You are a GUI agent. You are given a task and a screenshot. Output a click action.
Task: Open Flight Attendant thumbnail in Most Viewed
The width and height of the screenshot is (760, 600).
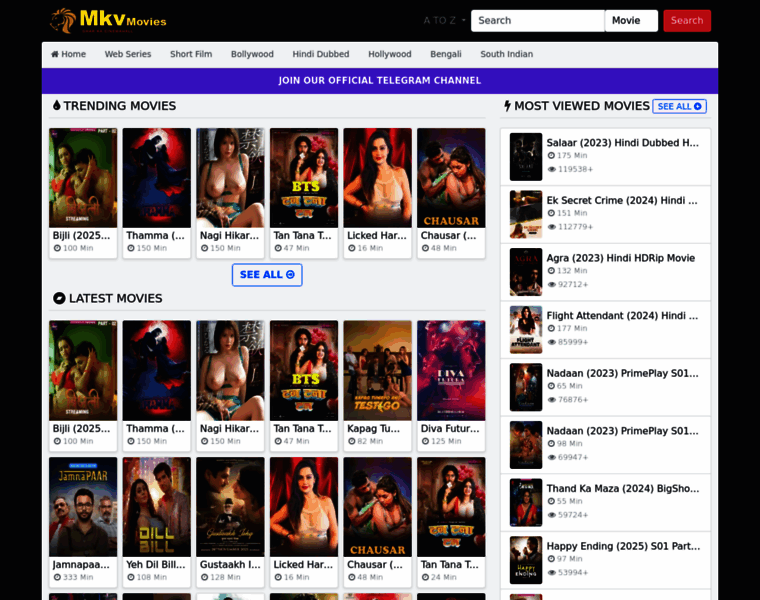[x=526, y=330]
